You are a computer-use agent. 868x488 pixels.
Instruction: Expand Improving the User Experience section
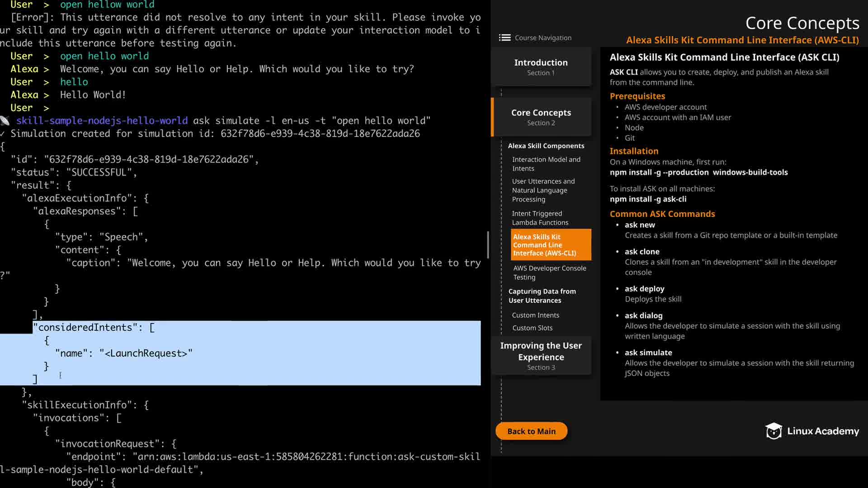[541, 356]
